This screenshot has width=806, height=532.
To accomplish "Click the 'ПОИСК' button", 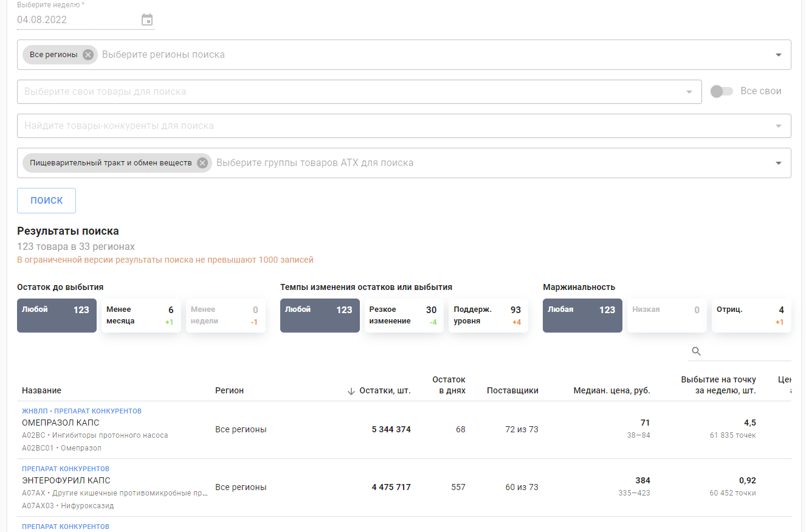I will tap(46, 201).
